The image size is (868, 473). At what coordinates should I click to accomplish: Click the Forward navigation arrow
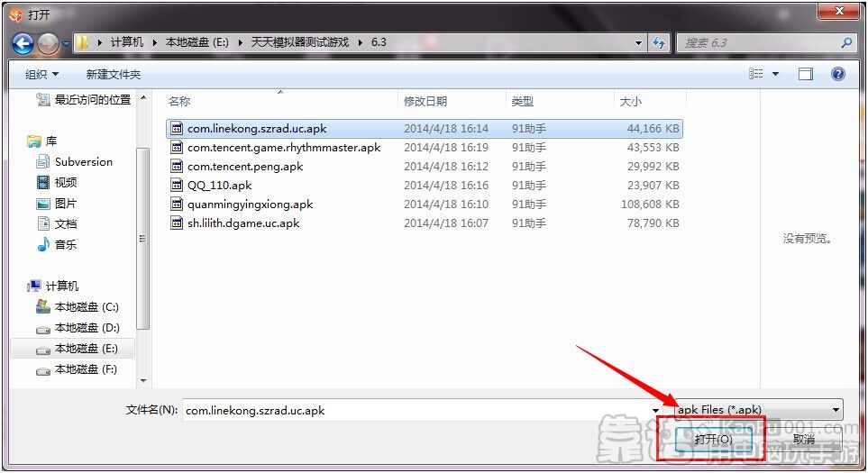[48, 43]
